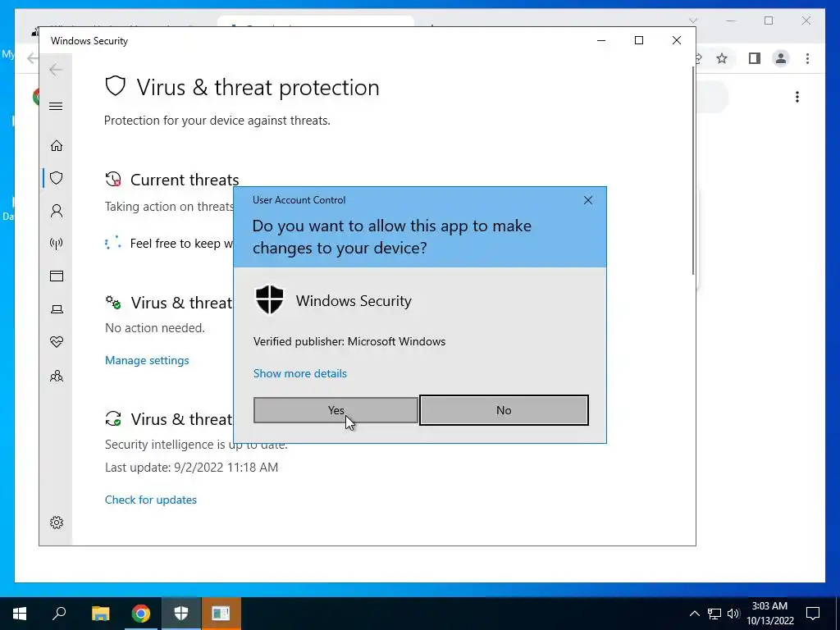Switch to Windows Security taskbar shield

181,614
